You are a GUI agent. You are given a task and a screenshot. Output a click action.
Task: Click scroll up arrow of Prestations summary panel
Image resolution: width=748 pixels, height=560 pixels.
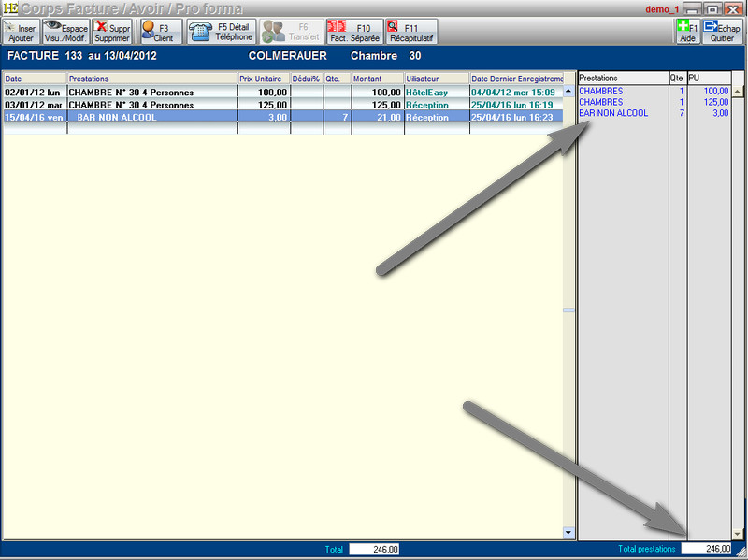point(738,91)
